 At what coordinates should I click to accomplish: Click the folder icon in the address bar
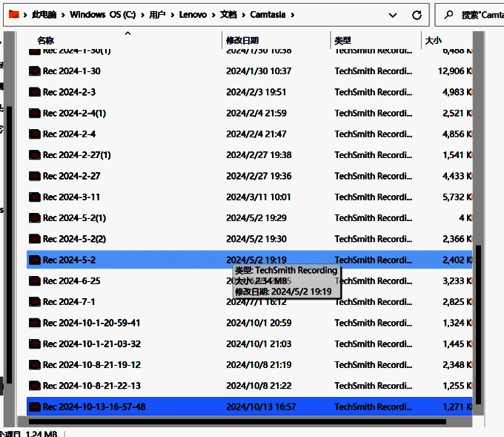tap(13, 14)
